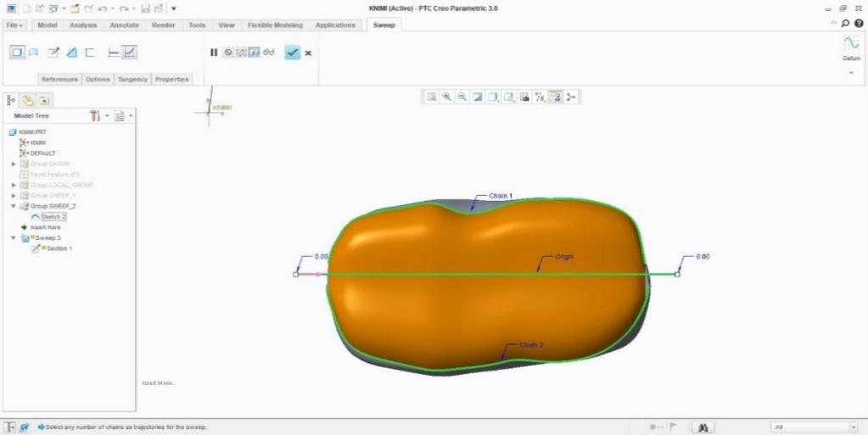Switch to the Flexible Modeling tab

tap(275, 25)
